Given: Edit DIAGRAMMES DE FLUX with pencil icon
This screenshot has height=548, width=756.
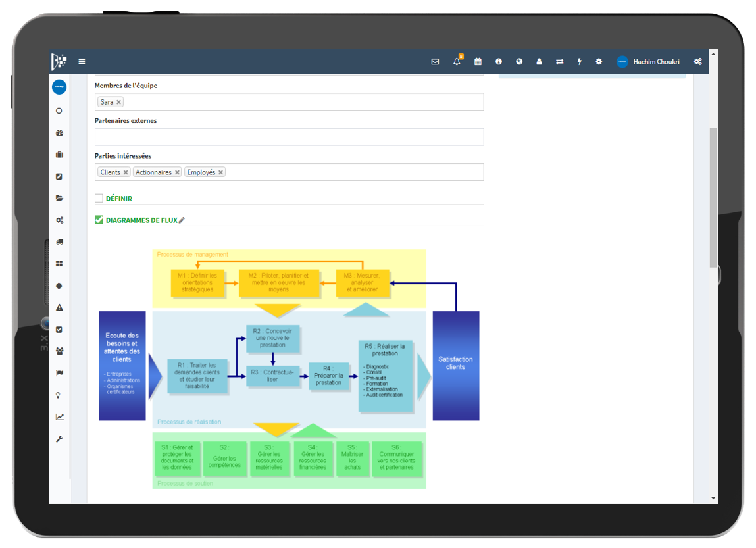Looking at the screenshot, I should tap(182, 220).
